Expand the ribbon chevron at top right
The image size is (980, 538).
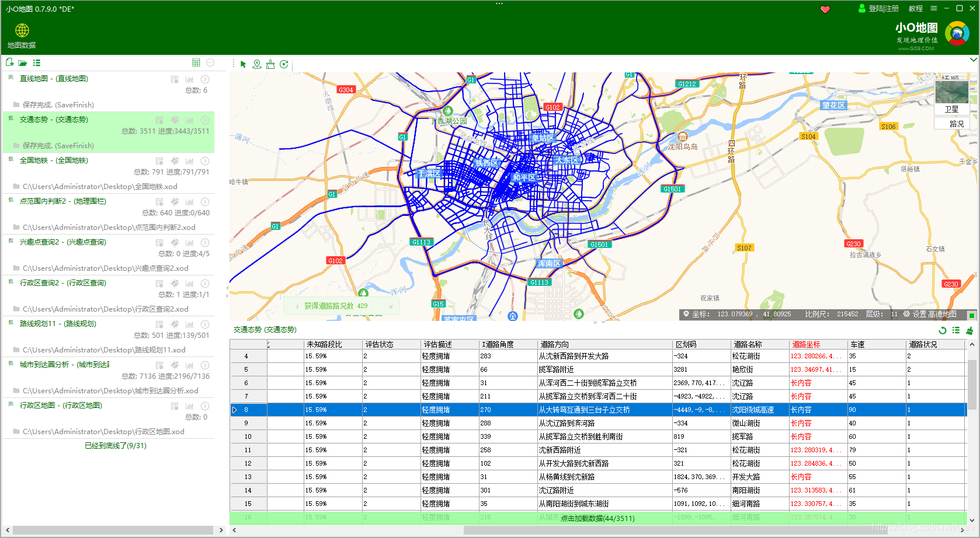973,60
